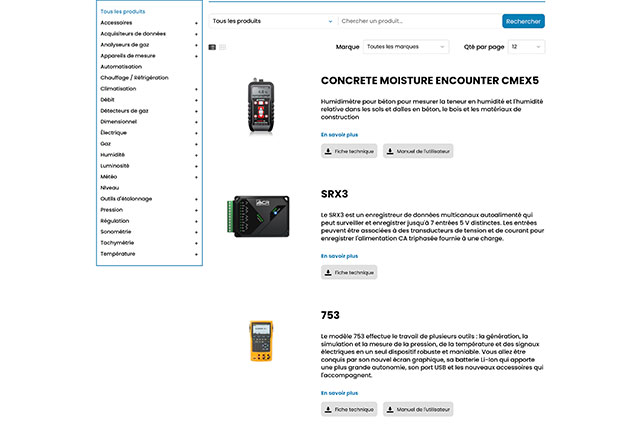Download the CMEX5 Fiche technique
Screen dimensions: 641x427
point(349,151)
